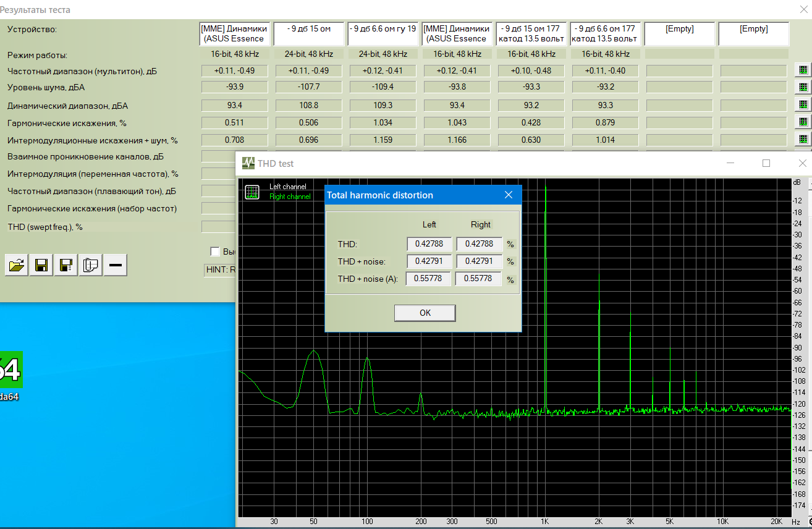The height and width of the screenshot is (529, 812).
Task: Click intermodulation cell '0.708'
Action: pos(235,140)
